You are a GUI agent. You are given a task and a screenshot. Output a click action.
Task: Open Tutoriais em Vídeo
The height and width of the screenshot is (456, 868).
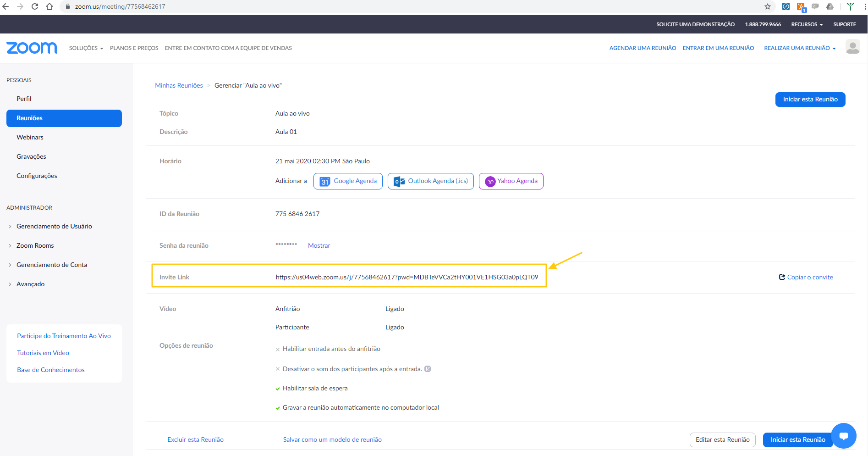click(43, 353)
